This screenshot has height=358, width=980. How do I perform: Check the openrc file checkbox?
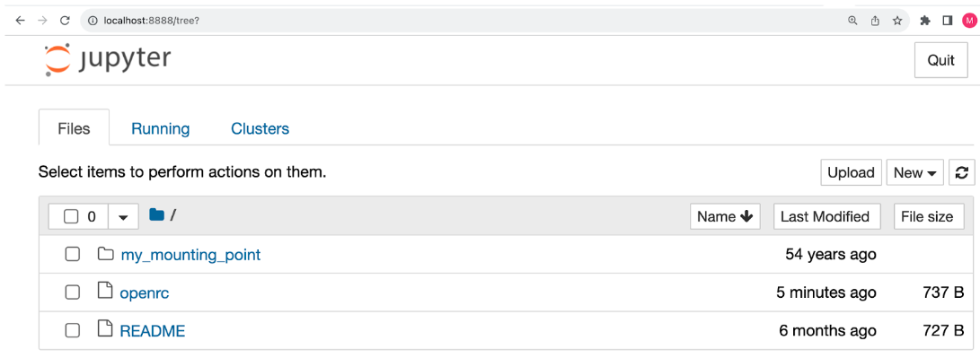pos(73,293)
